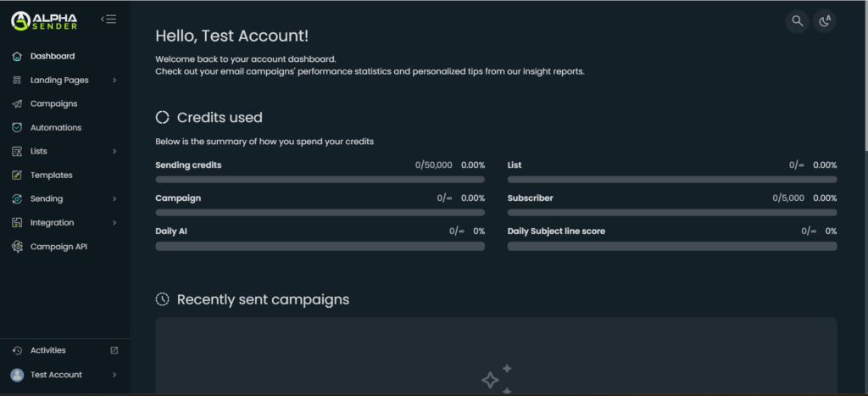Click the 'Daily Subject line score' label
The height and width of the screenshot is (396, 868).
(x=556, y=231)
